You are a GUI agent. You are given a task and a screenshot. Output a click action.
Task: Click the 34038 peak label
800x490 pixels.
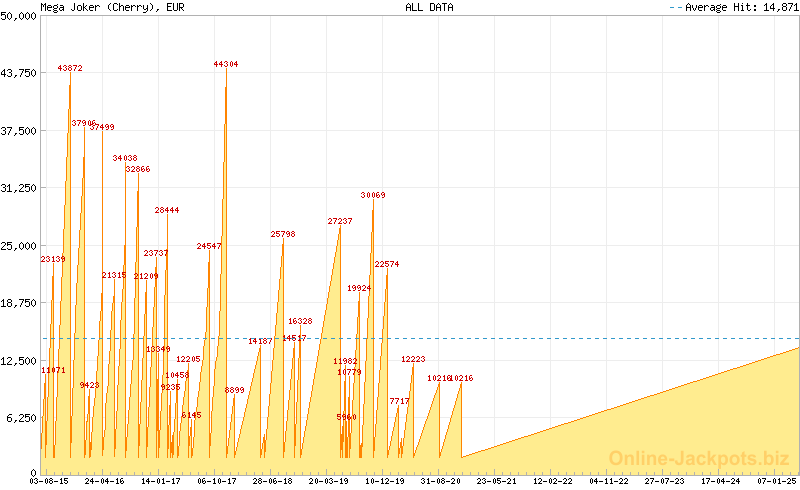[125, 158]
